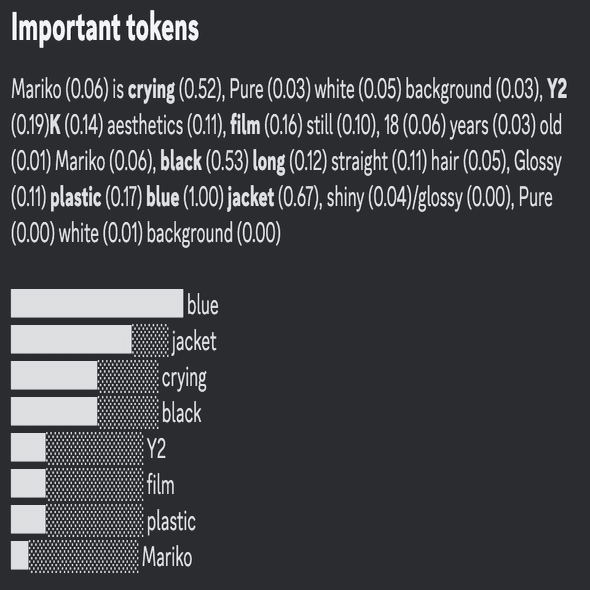Select the black bar in chart

click(x=85, y=412)
